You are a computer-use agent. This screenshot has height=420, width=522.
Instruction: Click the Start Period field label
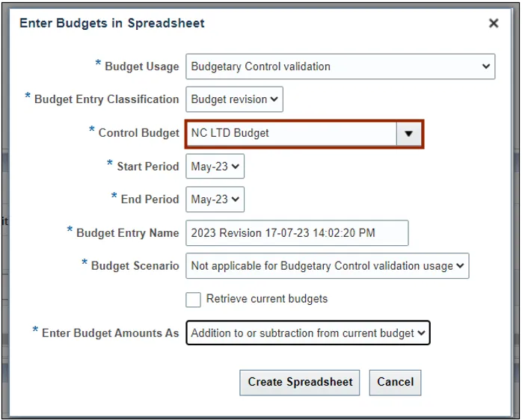(147, 167)
